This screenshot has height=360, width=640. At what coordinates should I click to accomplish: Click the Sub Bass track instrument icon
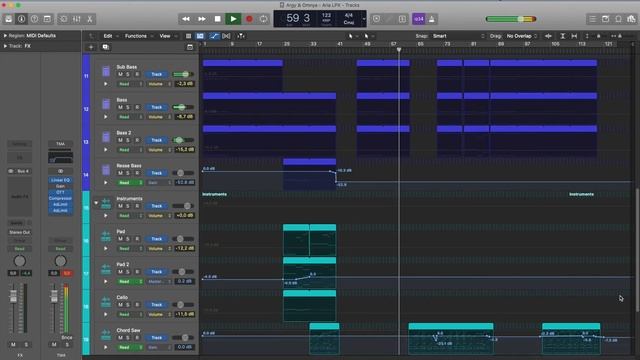[x=106, y=71]
